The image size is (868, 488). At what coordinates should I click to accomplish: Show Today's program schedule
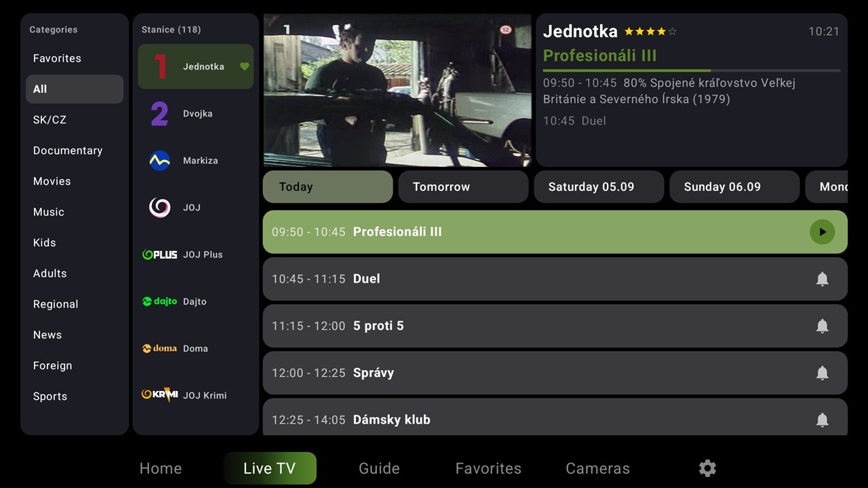point(328,187)
